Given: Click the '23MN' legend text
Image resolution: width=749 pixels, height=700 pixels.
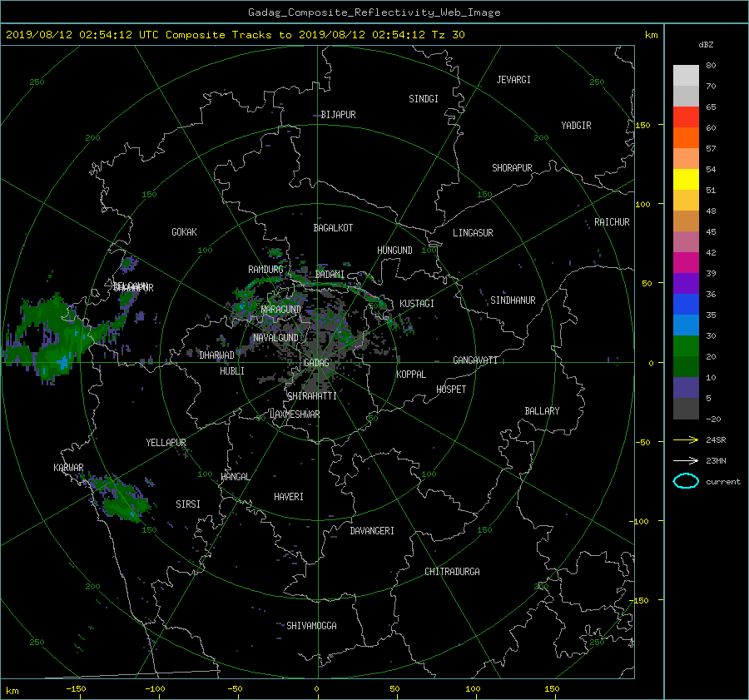Looking at the screenshot, I should pyautogui.click(x=716, y=460).
